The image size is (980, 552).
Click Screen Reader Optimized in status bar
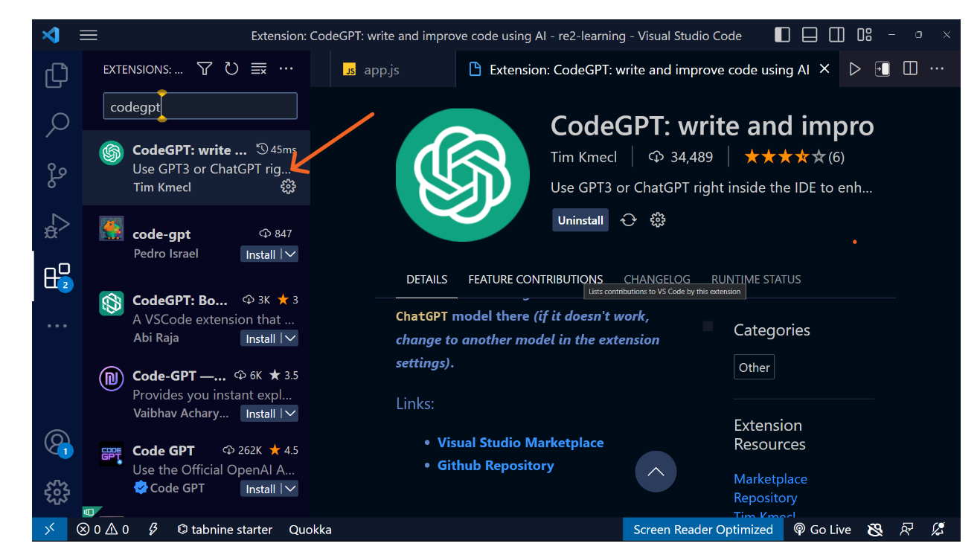coord(703,530)
